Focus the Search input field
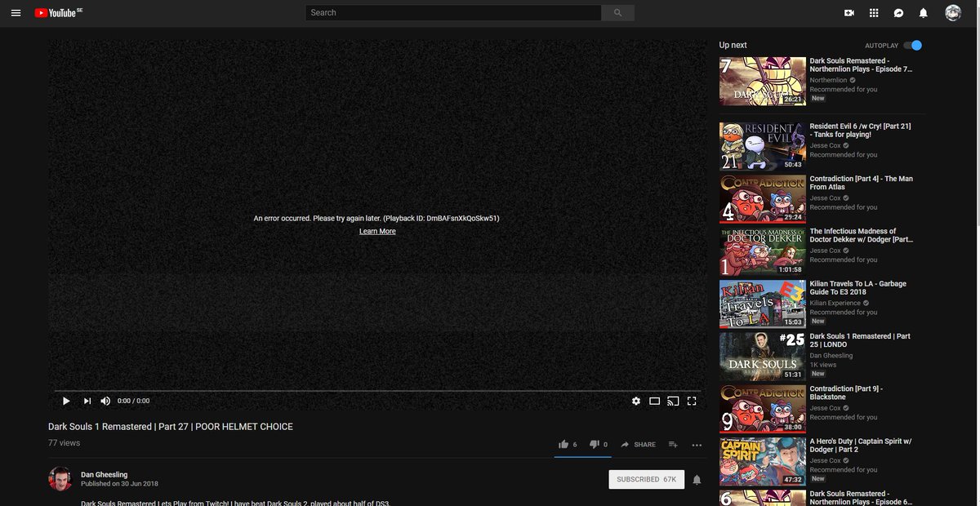The height and width of the screenshot is (506, 980). pos(453,13)
